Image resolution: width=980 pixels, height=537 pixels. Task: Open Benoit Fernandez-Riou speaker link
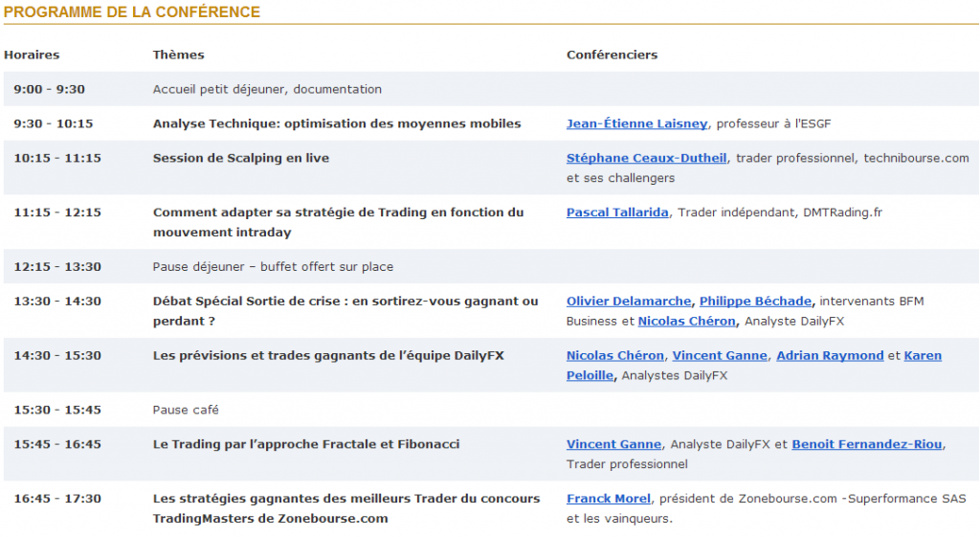click(x=867, y=444)
